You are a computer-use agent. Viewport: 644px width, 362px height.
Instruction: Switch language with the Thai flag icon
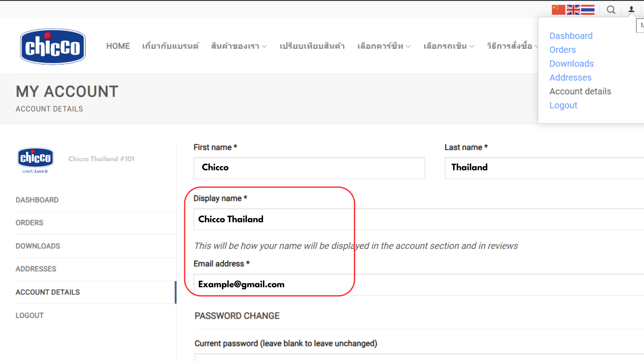(588, 10)
